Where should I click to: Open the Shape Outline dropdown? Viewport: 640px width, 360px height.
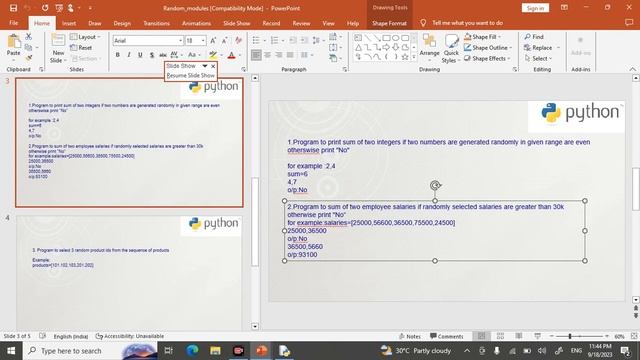pyautogui.click(x=488, y=48)
